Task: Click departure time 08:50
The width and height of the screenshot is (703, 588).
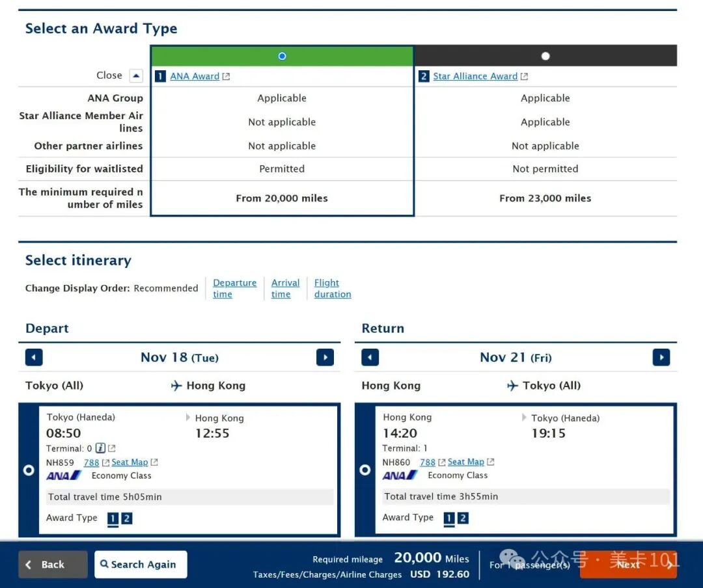Action: (x=63, y=433)
